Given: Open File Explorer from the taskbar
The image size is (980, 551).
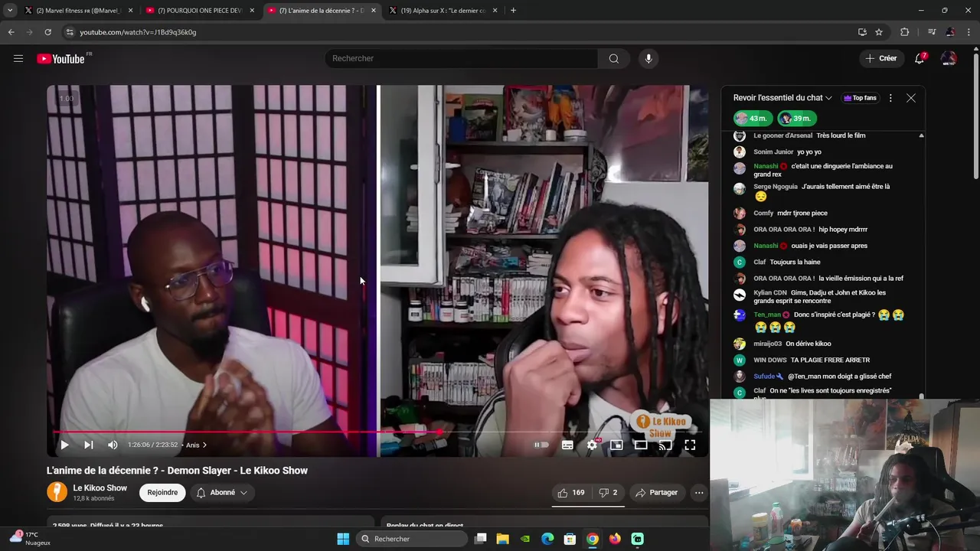Looking at the screenshot, I should point(503,539).
